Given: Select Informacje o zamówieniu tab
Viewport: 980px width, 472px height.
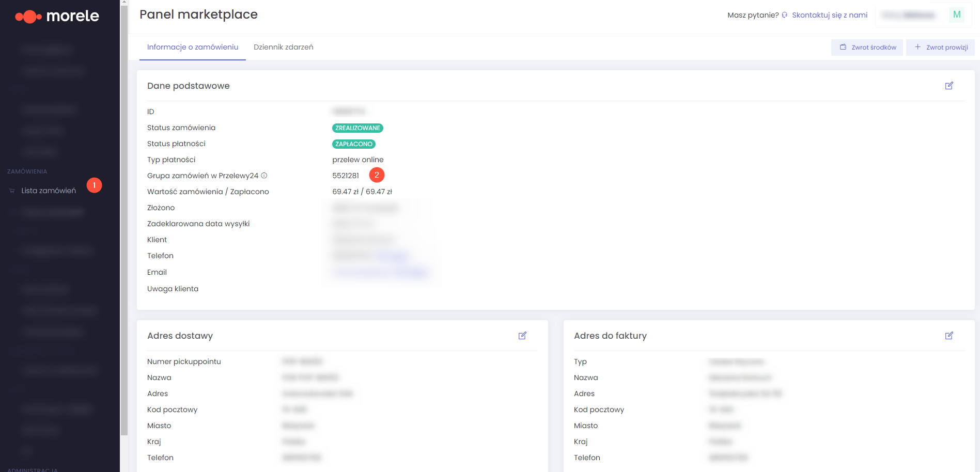Looking at the screenshot, I should tap(193, 47).
